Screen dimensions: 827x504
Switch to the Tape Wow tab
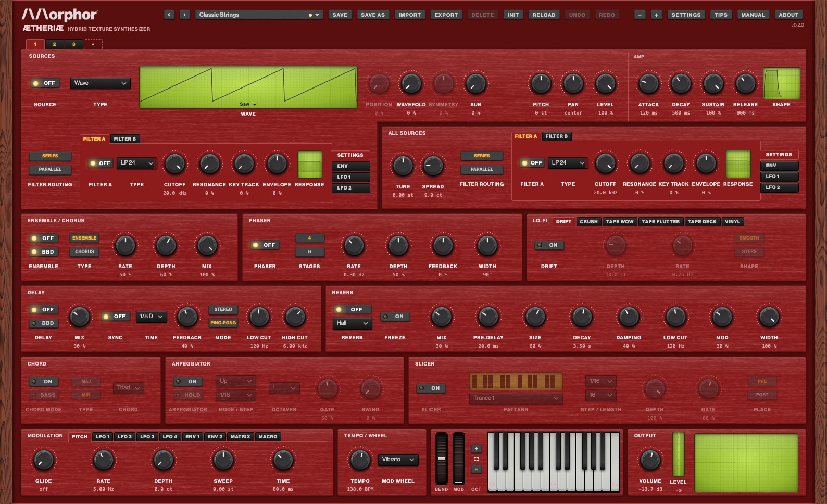[x=620, y=222]
